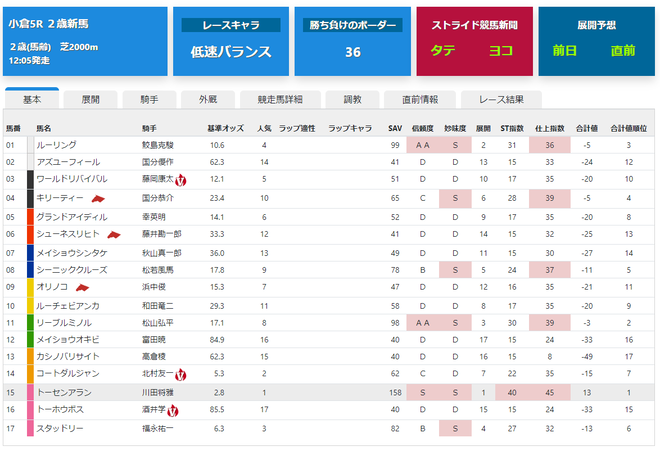Click 仕上指数 value 45 in row 15

[550, 393]
